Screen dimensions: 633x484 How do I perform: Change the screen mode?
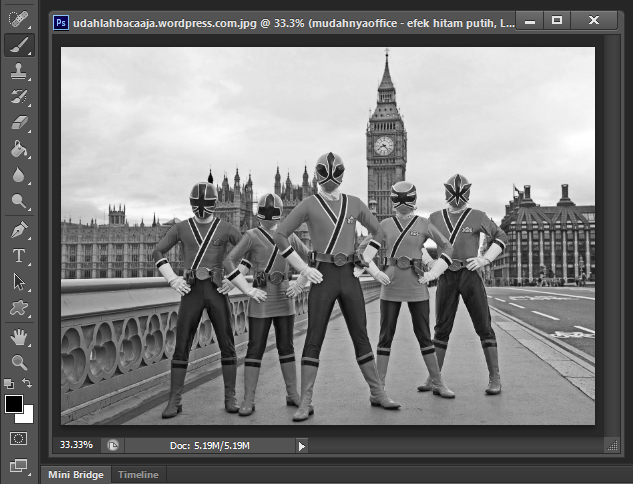coord(19,465)
